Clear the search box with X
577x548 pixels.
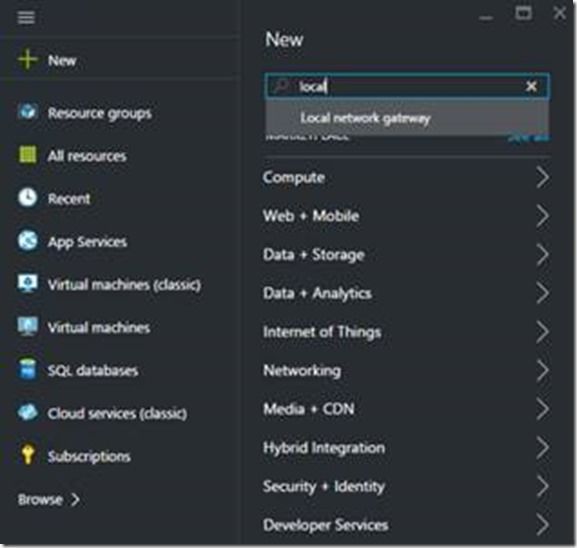tap(531, 86)
